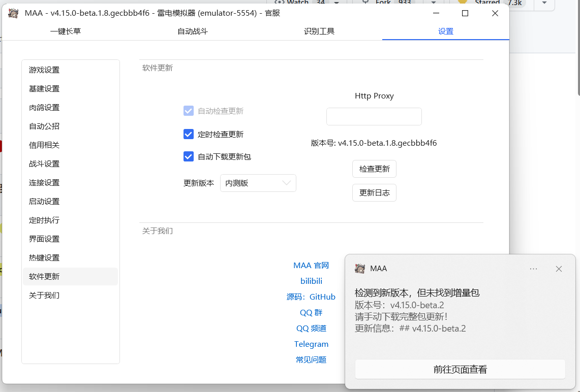Open the Fork dropdown arrow in browser window
Image resolution: width=580 pixels, height=392 pixels.
pos(434,3)
